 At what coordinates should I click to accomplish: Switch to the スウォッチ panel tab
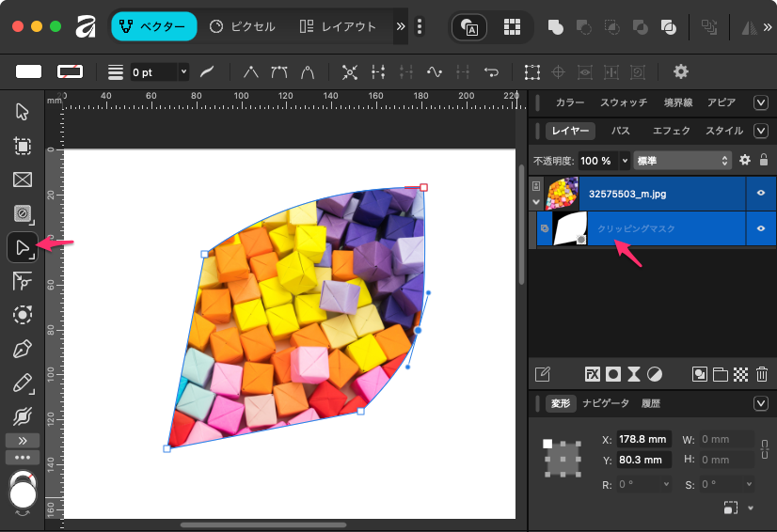pyautogui.click(x=624, y=102)
